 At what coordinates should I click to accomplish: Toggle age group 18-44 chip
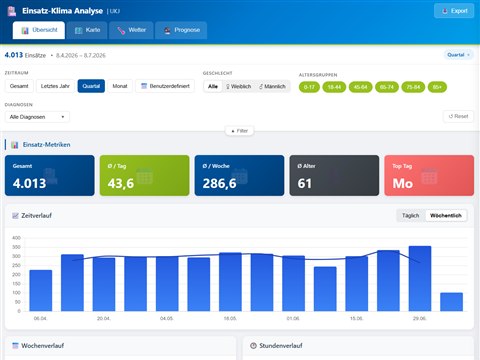(x=334, y=87)
